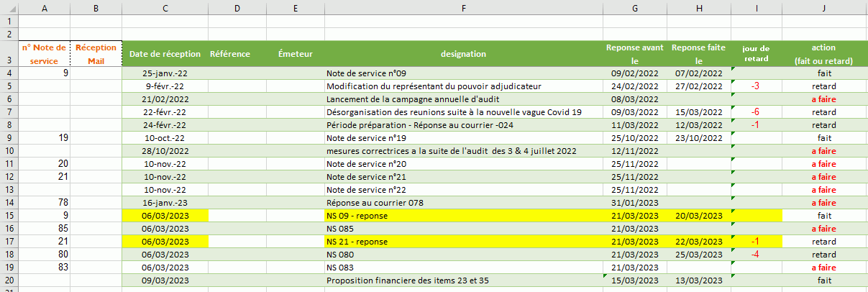Viewport: 868px width, 292px height.
Task: Select yellow cell 'NS 09 - reponse'
Action: (x=464, y=215)
